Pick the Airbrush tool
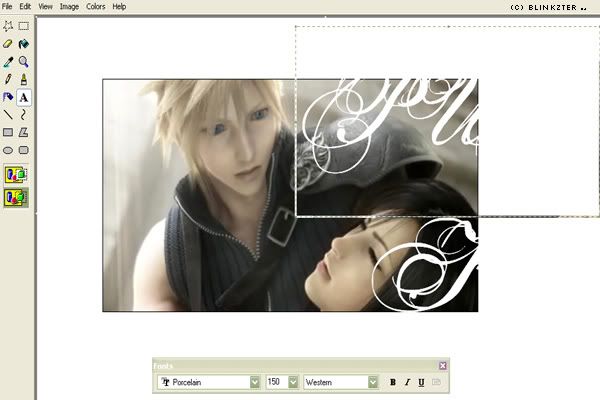This screenshot has width=600, height=400. point(8,97)
